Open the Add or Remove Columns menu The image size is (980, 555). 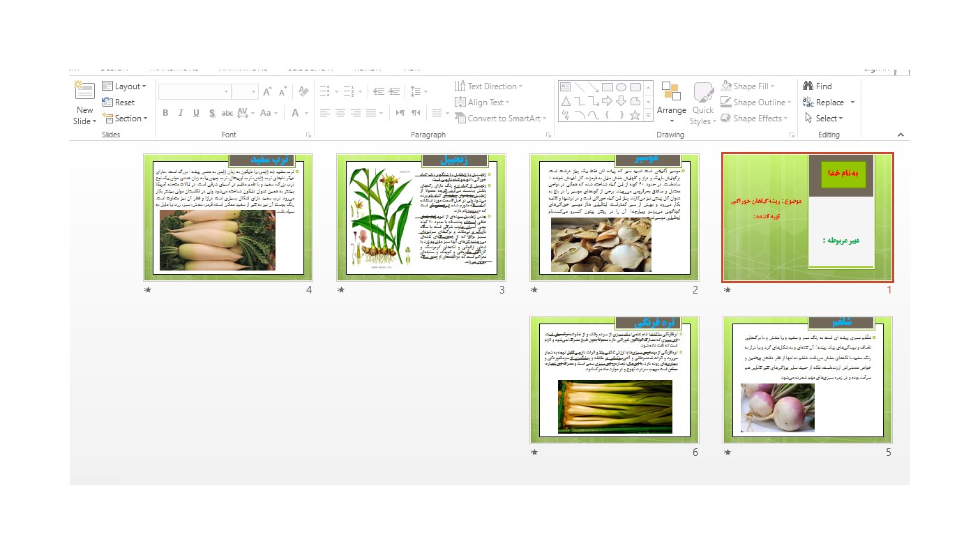[x=441, y=113]
